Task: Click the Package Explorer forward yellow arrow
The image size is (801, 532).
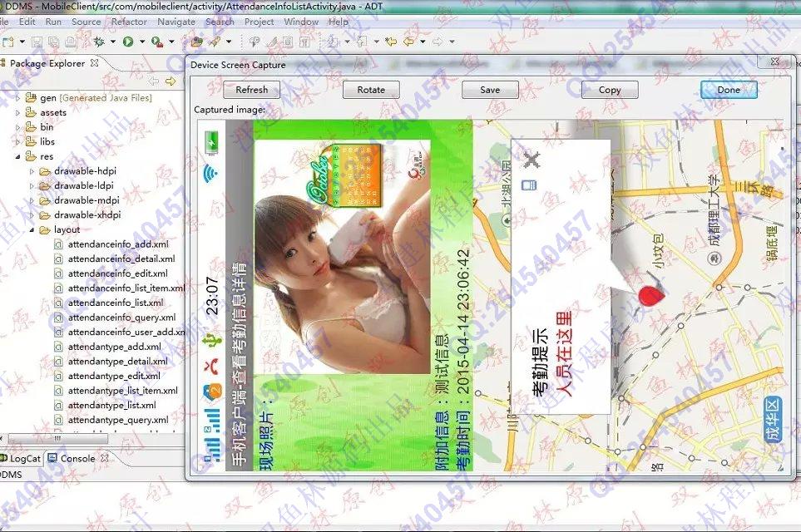Action: coord(171,81)
